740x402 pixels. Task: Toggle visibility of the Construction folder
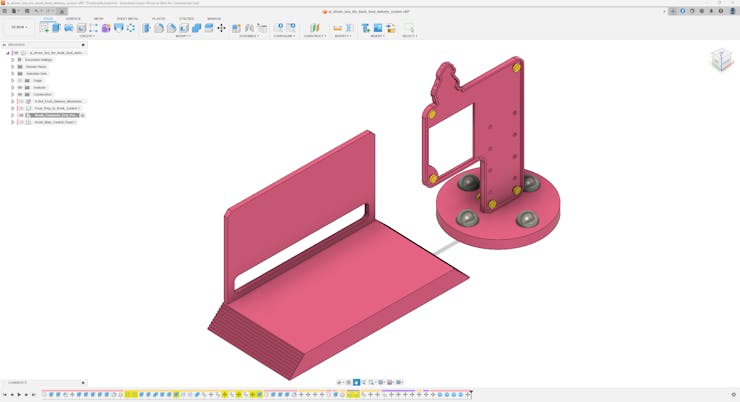click(20, 95)
